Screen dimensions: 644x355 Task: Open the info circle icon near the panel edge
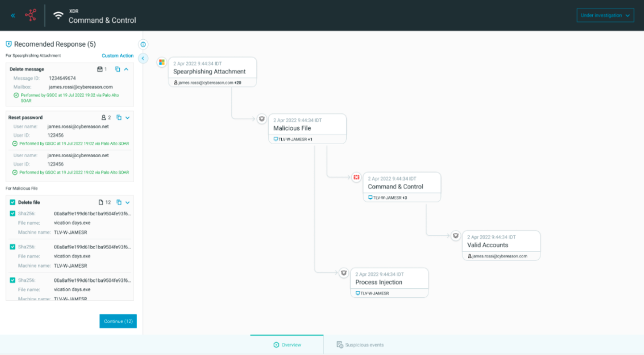click(x=143, y=44)
